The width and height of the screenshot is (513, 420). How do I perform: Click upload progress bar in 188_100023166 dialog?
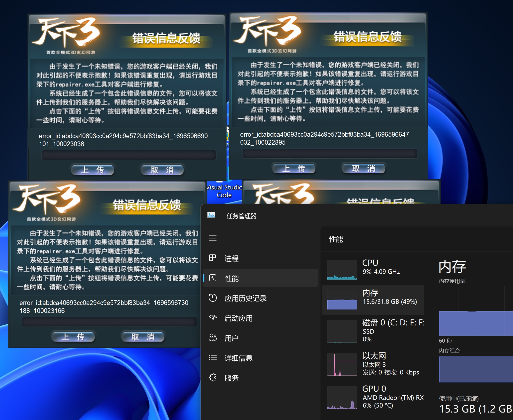click(x=109, y=322)
